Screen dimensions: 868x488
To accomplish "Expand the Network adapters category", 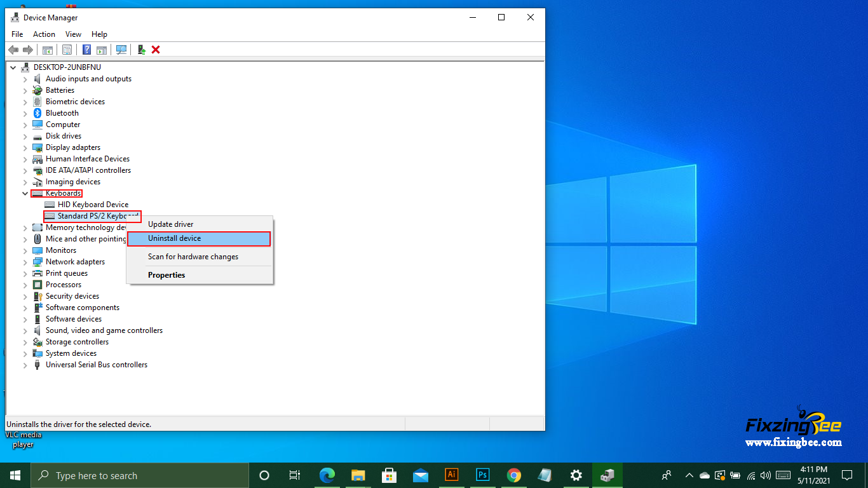I will [25, 262].
